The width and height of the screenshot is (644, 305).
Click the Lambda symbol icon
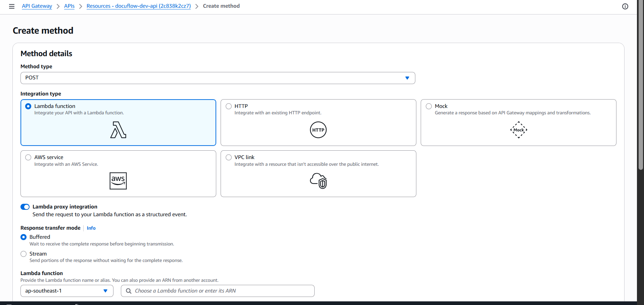(118, 130)
